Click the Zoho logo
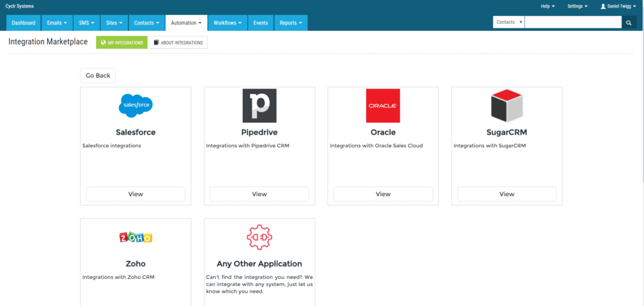Viewport: 644px width, 306px height. coord(136,237)
